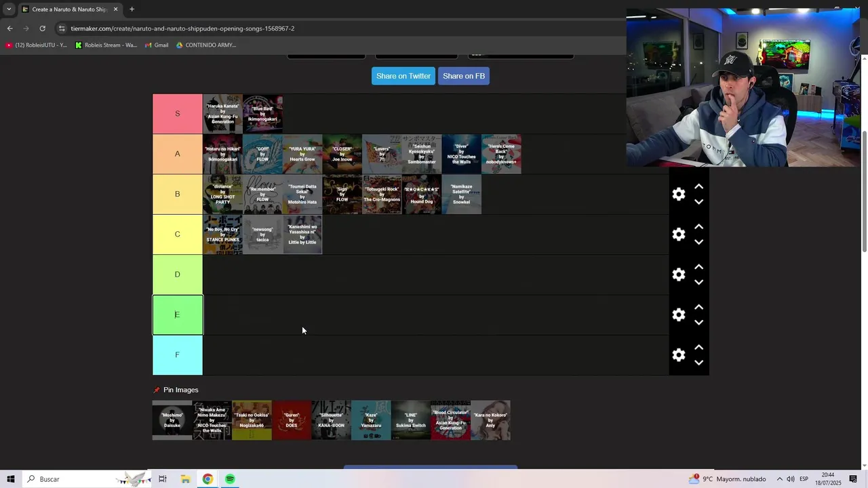868x488 pixels.
Task: Open the Robleis Stream bookmark
Action: [106, 45]
